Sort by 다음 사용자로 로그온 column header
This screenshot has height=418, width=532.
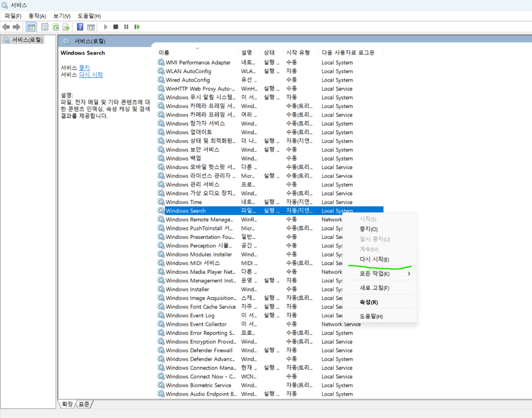(348, 52)
